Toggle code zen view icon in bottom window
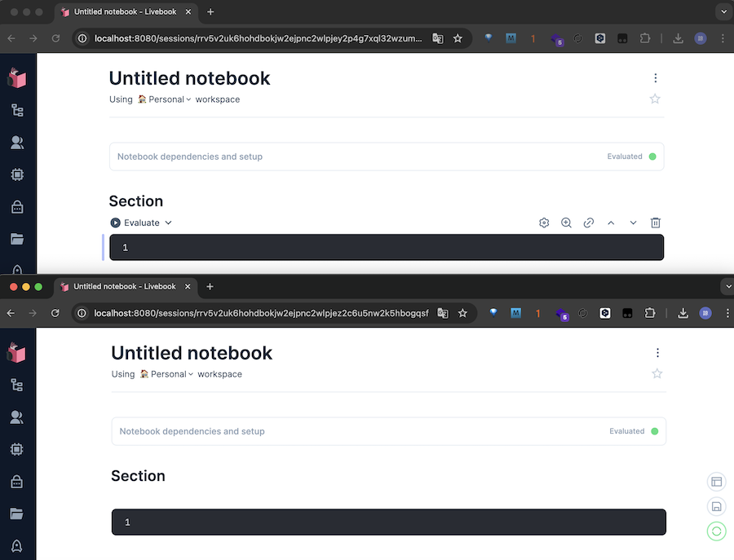Image resolution: width=734 pixels, height=560 pixels. (x=716, y=482)
